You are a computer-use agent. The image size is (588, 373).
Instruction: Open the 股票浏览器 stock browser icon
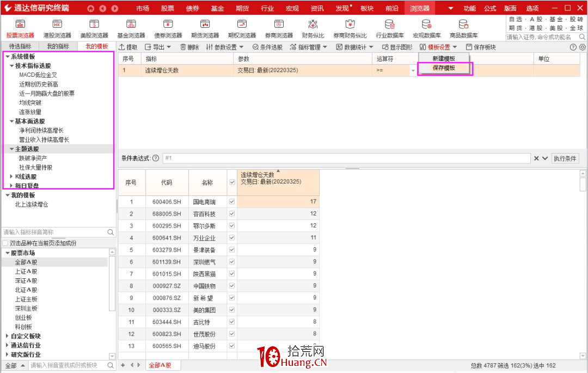20,28
